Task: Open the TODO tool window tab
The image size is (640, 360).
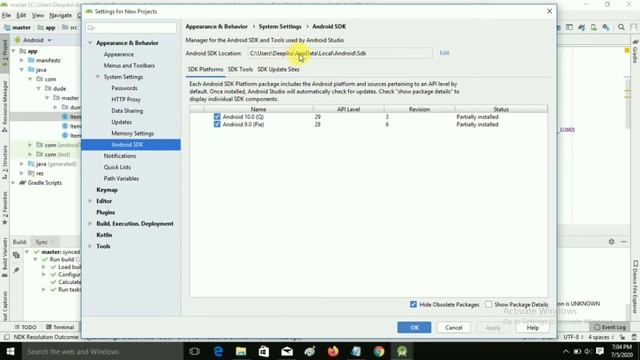Action: tap(25, 327)
